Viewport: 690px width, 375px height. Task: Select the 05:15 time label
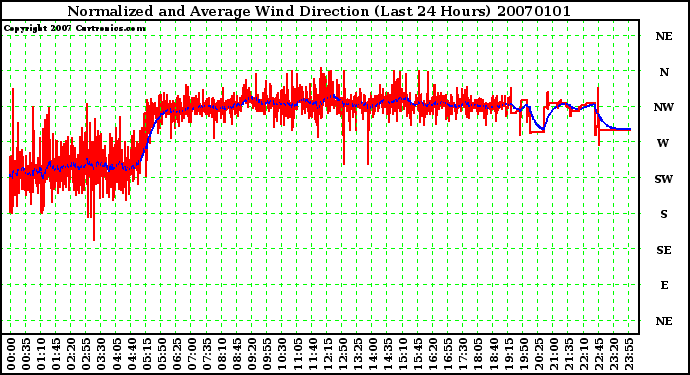(147, 354)
